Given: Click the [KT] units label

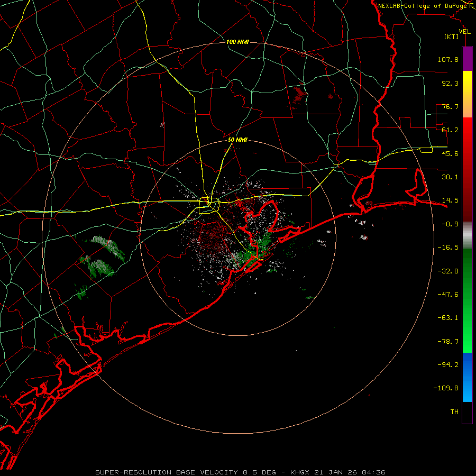Looking at the screenshot, I should pyautogui.click(x=452, y=36).
